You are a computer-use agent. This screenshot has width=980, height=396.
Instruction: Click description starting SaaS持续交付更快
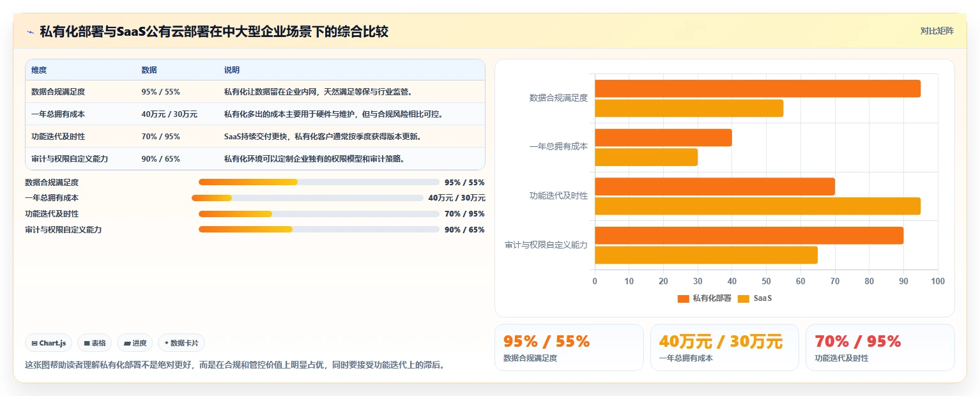coord(322,137)
